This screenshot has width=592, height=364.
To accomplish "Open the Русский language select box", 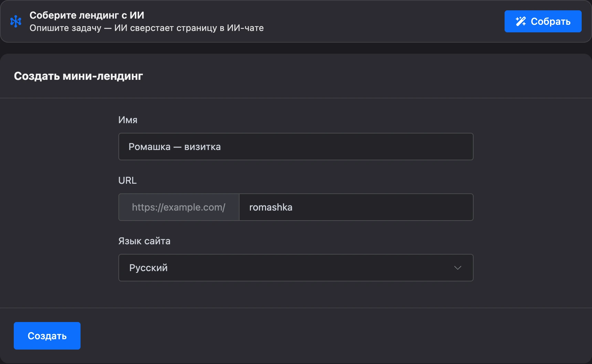I will point(296,268).
